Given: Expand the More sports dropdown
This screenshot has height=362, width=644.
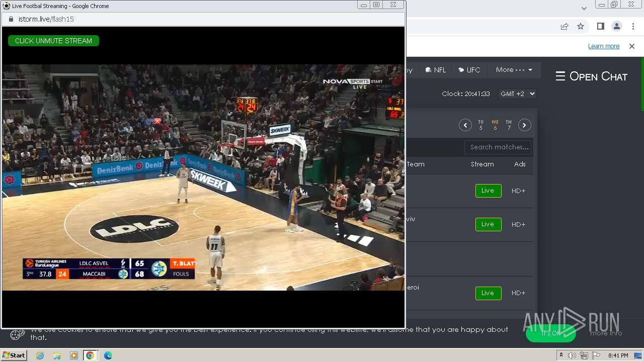Looking at the screenshot, I should point(514,70).
